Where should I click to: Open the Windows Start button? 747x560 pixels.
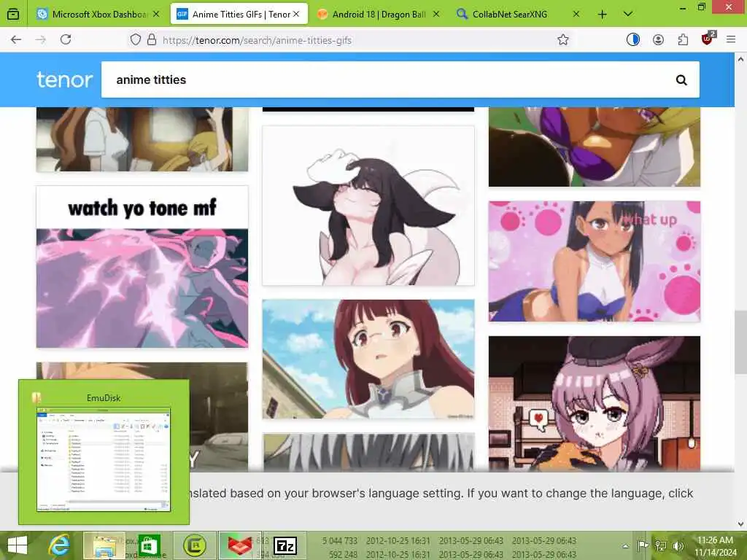18,545
